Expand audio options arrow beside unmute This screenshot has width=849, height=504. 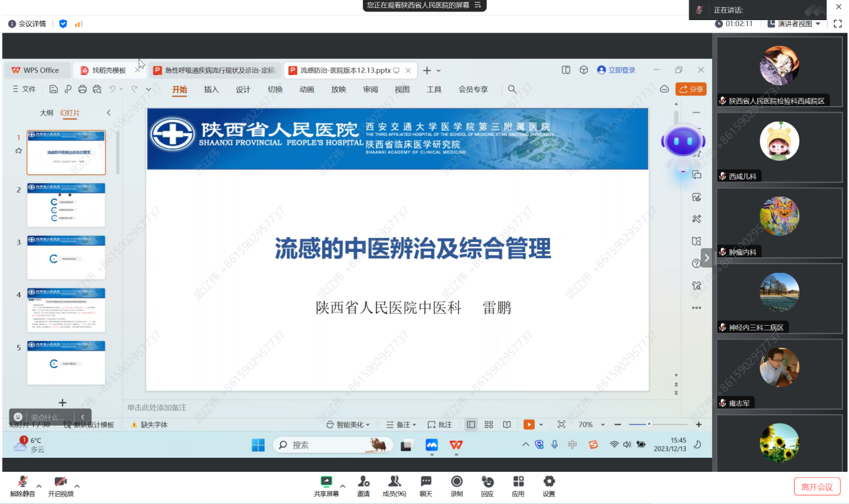coord(39,486)
